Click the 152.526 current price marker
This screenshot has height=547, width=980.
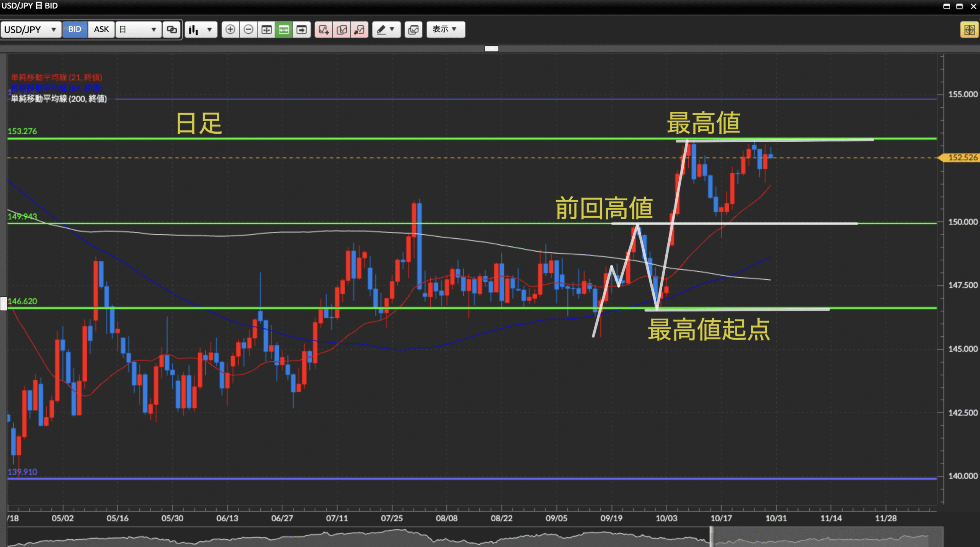click(962, 157)
